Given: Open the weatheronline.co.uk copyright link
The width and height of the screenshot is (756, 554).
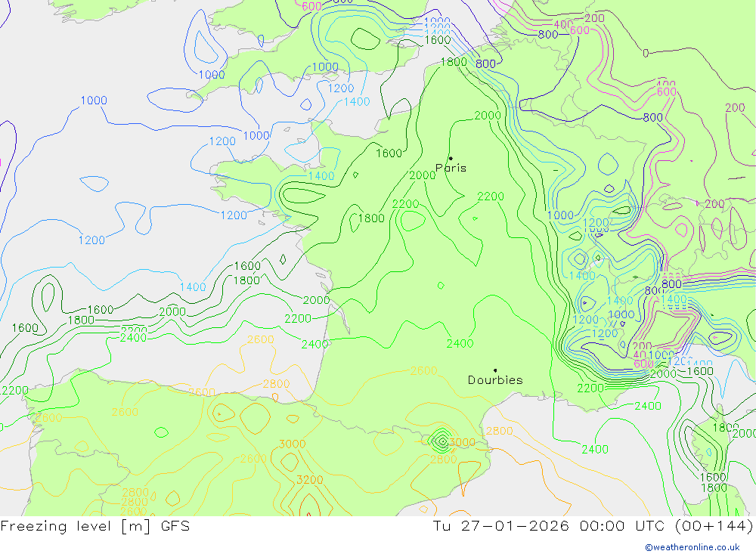Looking at the screenshot, I should point(692,547).
